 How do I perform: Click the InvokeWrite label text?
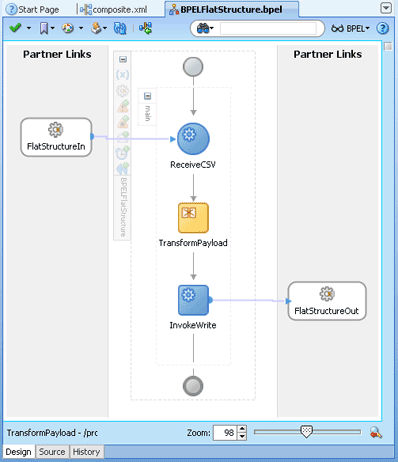(x=193, y=325)
